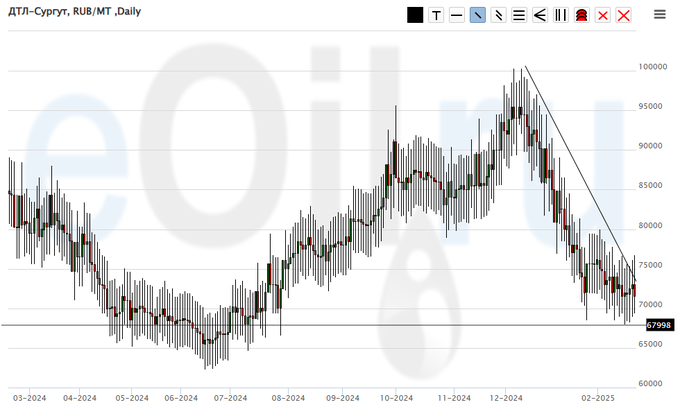Viewport: 680px width, 416px height.
Task: Select the parallel channel lines tool
Action: click(x=498, y=15)
